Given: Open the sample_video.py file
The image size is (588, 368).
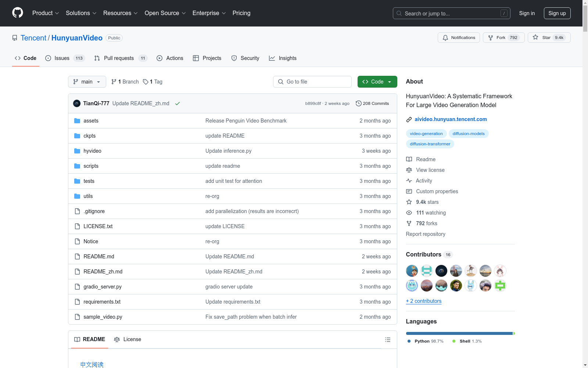Looking at the screenshot, I should (x=103, y=317).
